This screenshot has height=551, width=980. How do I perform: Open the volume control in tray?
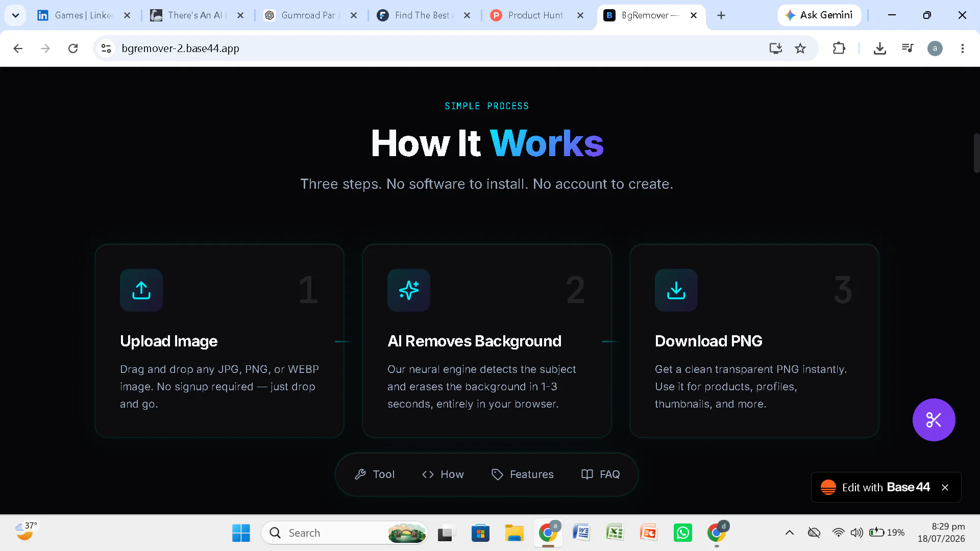[856, 533]
